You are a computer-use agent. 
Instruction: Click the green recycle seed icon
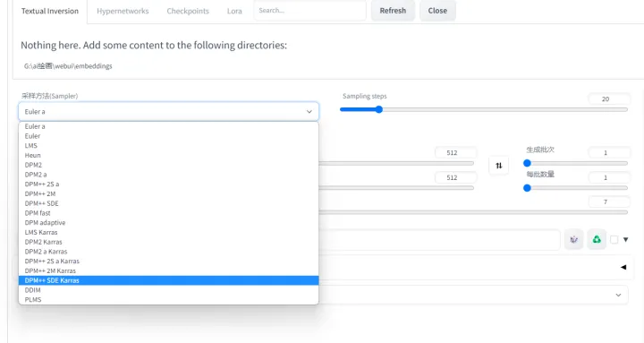click(x=597, y=239)
